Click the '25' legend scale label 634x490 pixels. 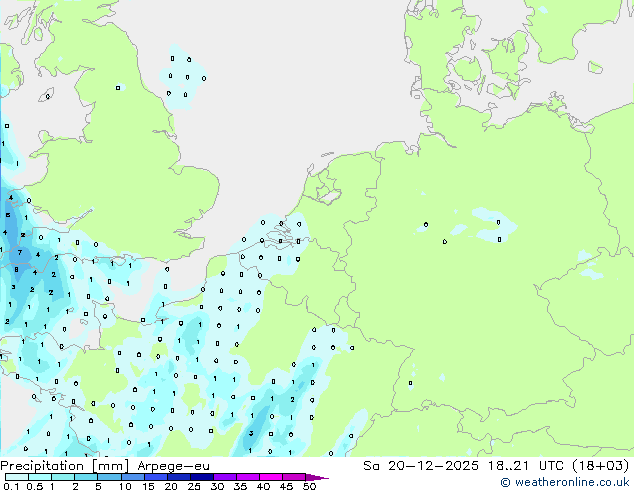(194, 486)
